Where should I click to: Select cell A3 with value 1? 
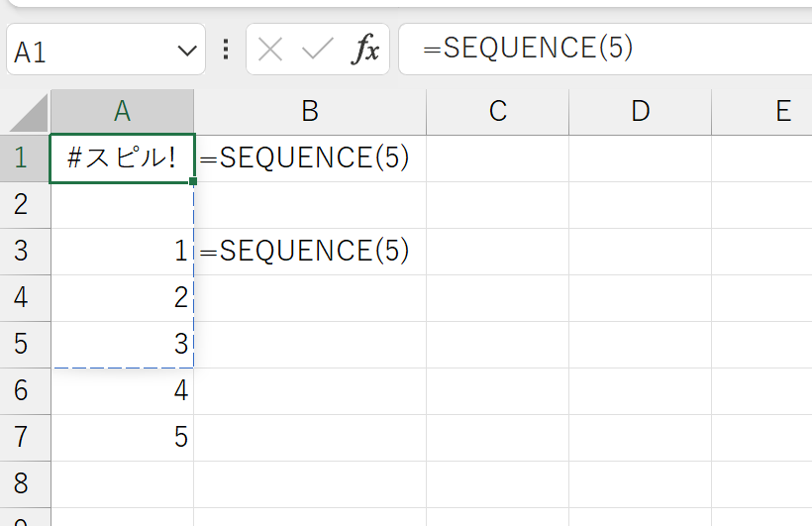click(x=122, y=252)
